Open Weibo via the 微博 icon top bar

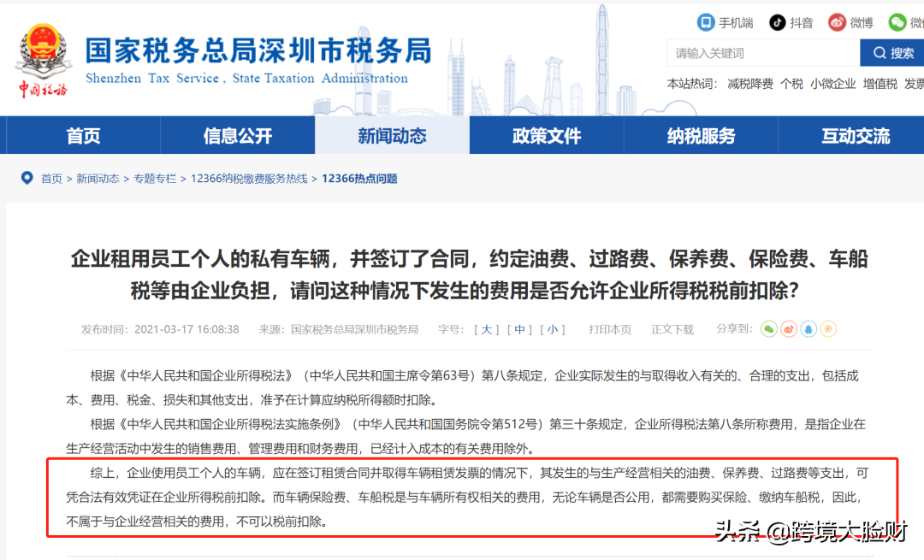[837, 21]
